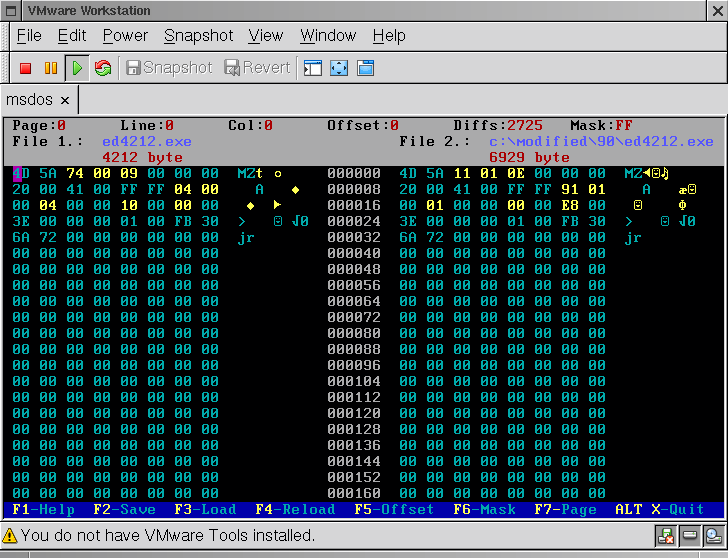Click the F3-Load label
728x558 pixels.
click(x=205, y=510)
